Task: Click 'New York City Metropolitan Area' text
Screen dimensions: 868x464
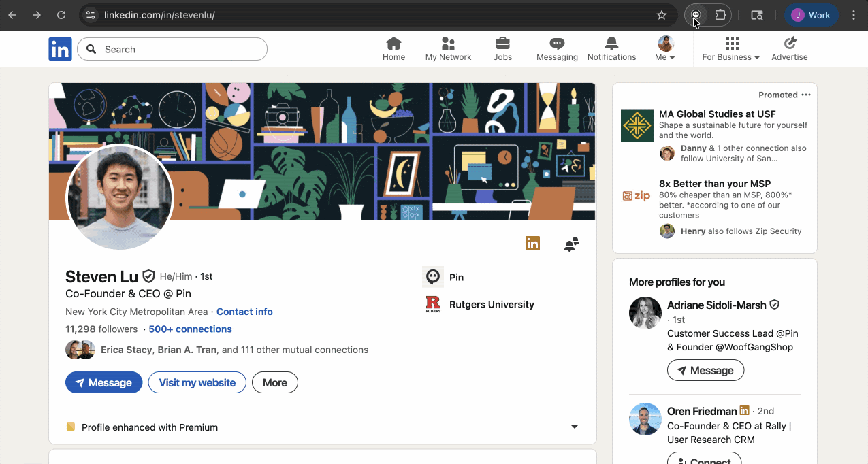Action: pos(137,312)
